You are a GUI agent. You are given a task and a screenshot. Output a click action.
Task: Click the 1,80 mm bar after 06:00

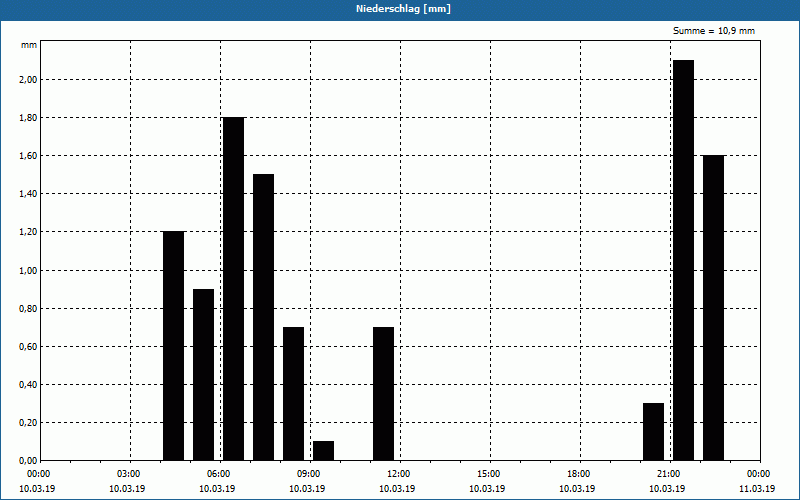pos(234,289)
